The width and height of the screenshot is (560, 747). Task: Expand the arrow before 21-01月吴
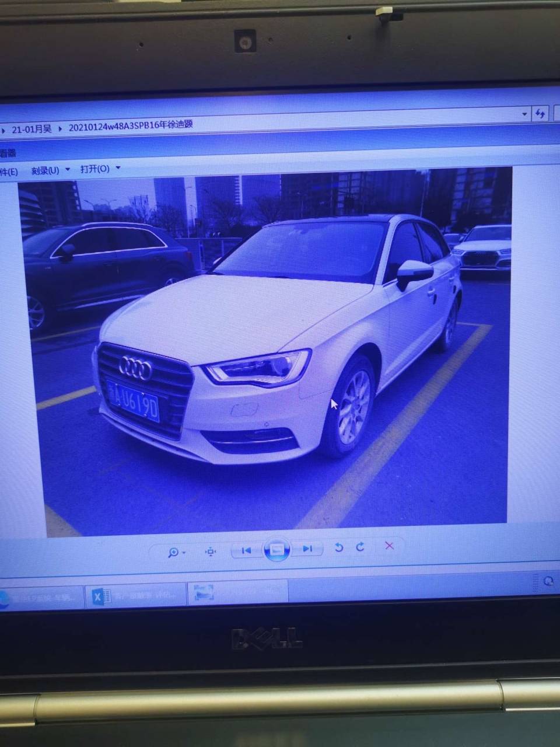3,130
